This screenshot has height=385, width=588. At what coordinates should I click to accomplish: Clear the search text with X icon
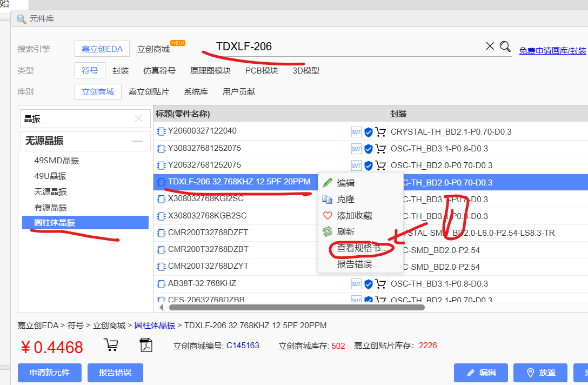(490, 46)
